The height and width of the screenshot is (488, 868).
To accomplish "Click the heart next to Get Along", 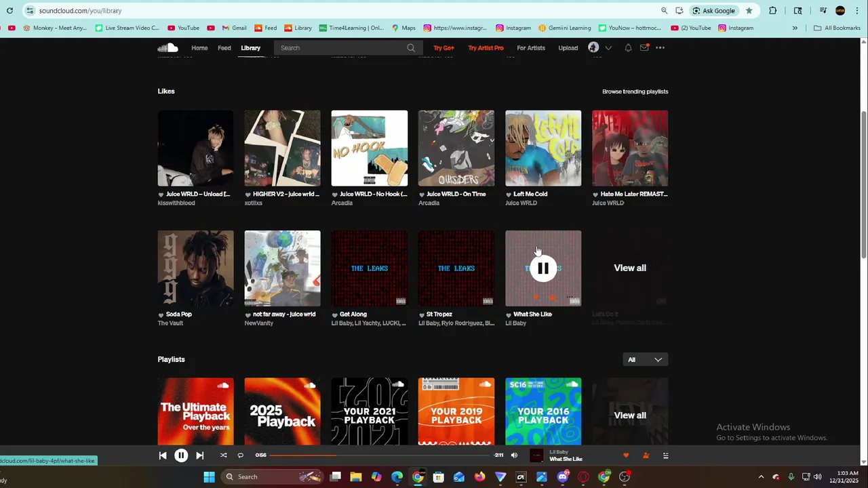I will [x=334, y=314].
